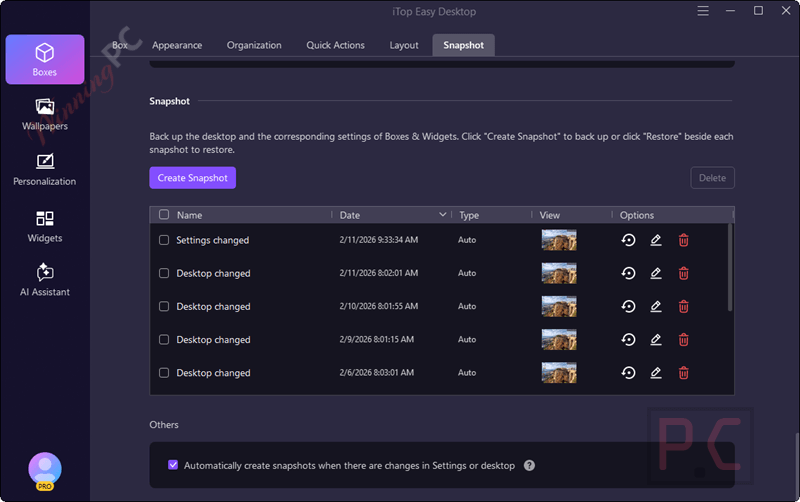Click the date 2/6/2026 8:03:01 AM
Screen dimensions: 800x502
(377, 373)
